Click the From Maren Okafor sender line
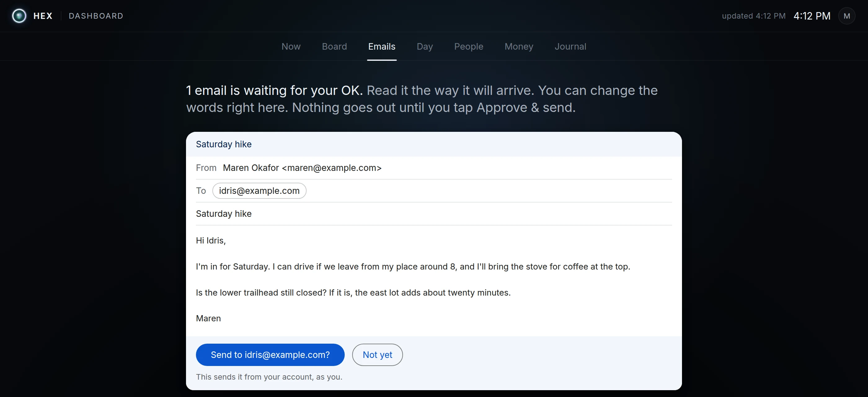 [x=434, y=168]
